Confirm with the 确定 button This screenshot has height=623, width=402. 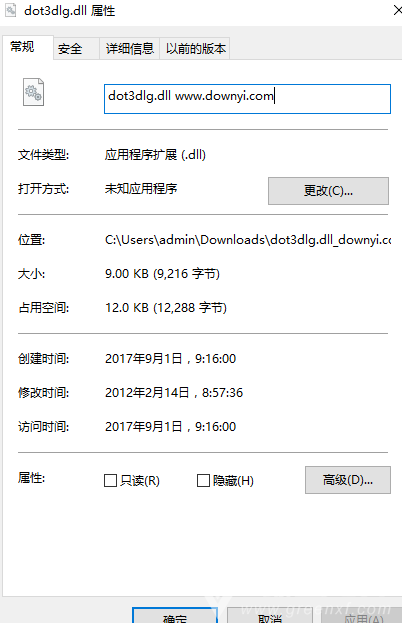click(x=175, y=615)
